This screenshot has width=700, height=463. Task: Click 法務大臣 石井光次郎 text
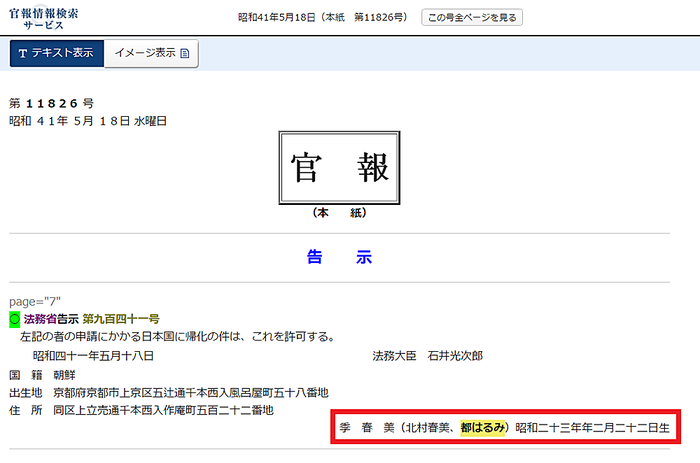(428, 356)
